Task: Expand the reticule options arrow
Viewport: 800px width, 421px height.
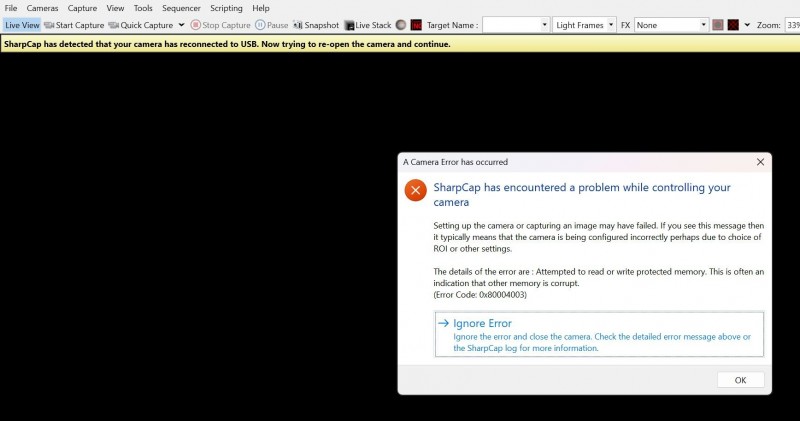Action: tap(747, 25)
